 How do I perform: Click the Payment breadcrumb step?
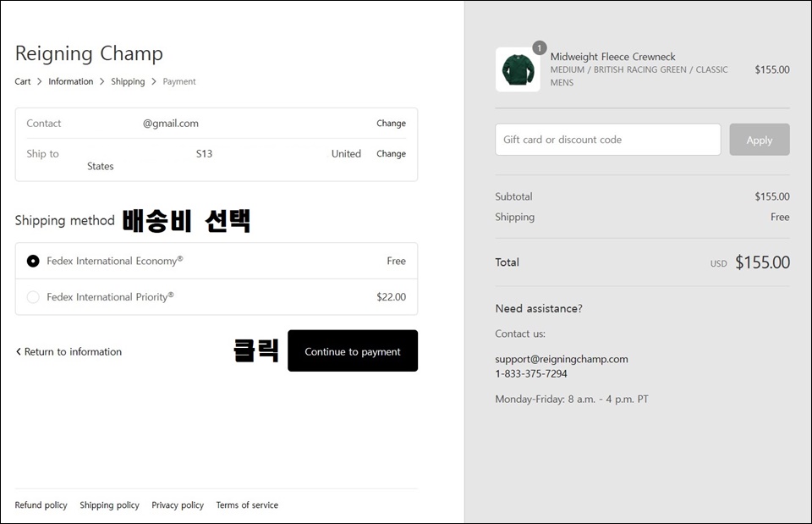(179, 81)
